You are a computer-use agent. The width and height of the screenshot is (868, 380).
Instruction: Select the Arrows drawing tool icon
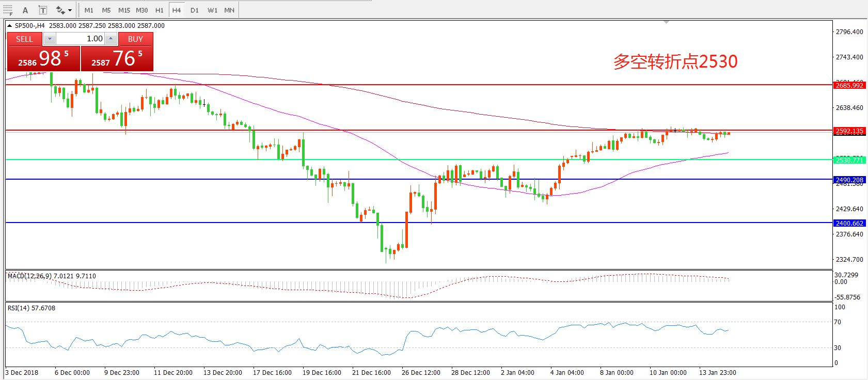60,10
